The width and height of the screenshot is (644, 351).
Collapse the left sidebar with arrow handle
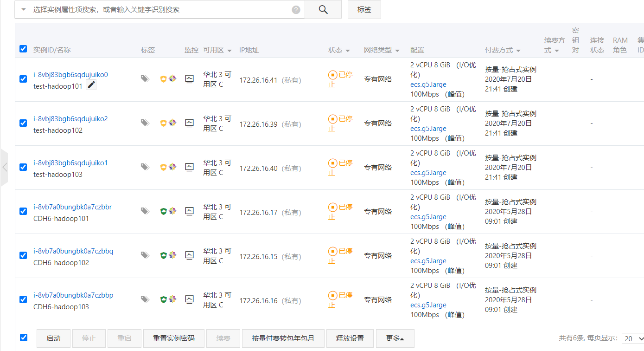tap(4, 167)
